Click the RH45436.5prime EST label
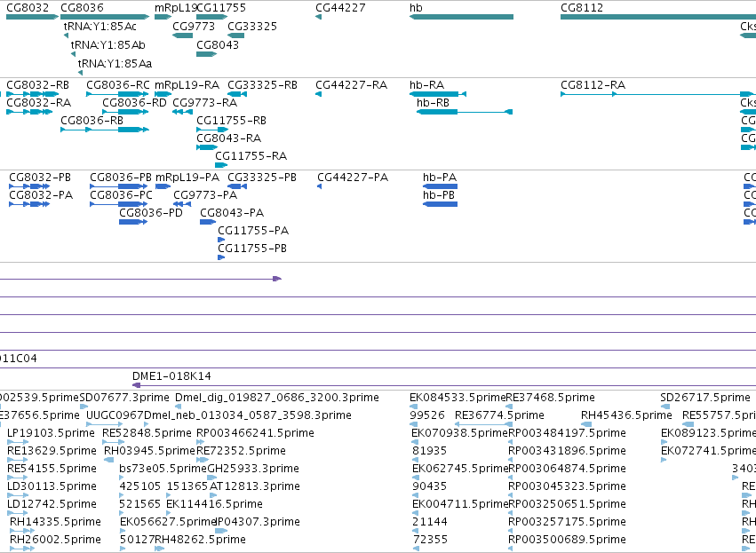Image resolution: width=756 pixels, height=553 pixels. click(626, 415)
